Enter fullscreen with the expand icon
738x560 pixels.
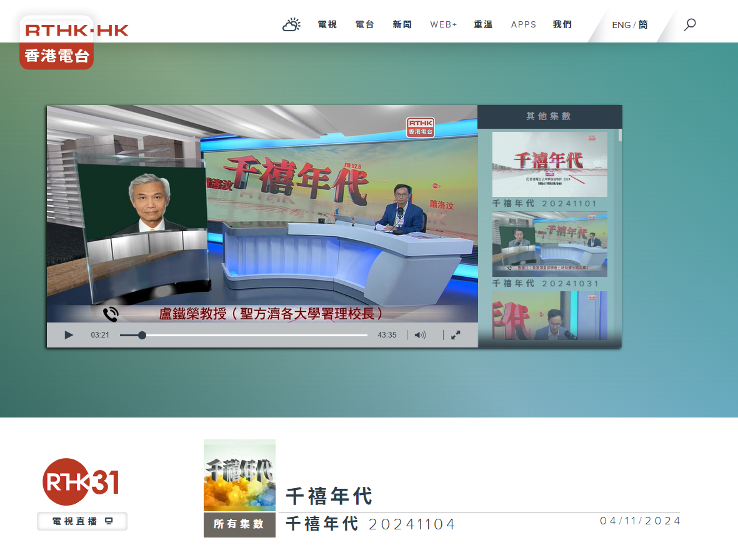click(456, 335)
